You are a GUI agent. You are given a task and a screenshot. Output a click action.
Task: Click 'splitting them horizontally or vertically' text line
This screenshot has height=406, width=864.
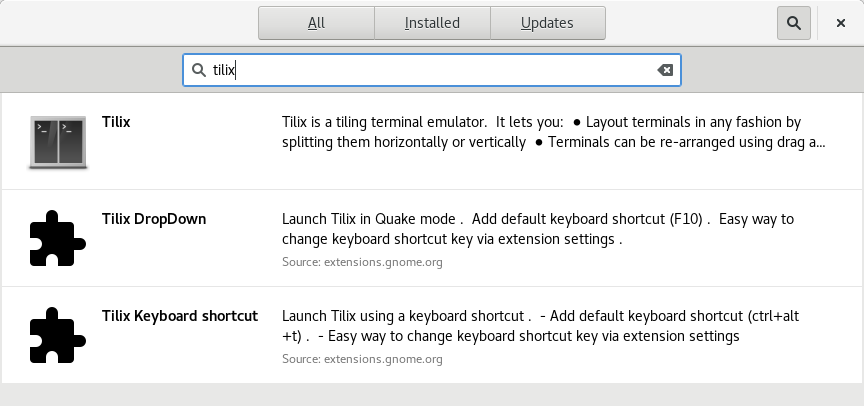(404, 142)
